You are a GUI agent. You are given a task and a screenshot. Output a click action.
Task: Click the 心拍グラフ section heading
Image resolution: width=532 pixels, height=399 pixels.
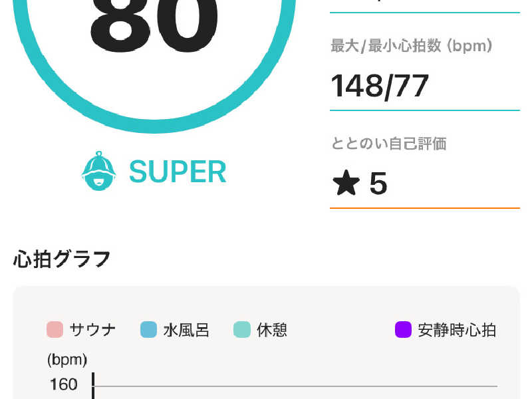(x=62, y=259)
